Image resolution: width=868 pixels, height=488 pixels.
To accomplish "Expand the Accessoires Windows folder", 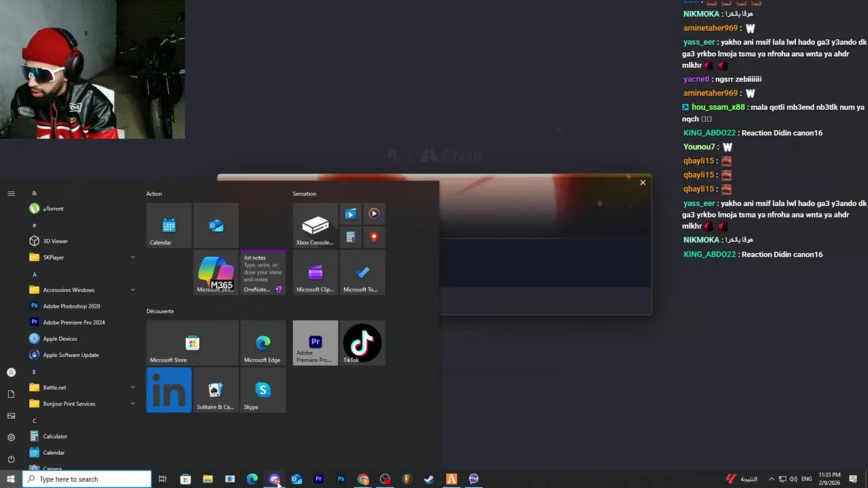I will (83, 290).
